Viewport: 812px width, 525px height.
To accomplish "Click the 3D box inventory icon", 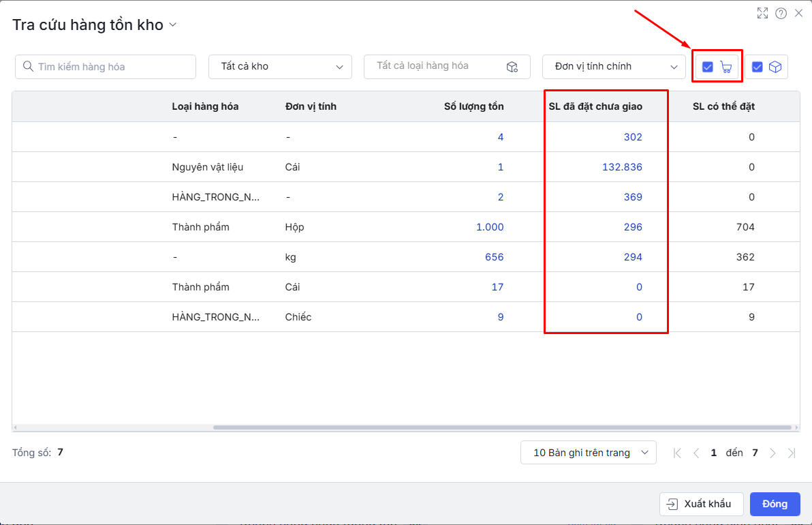I will coord(775,67).
